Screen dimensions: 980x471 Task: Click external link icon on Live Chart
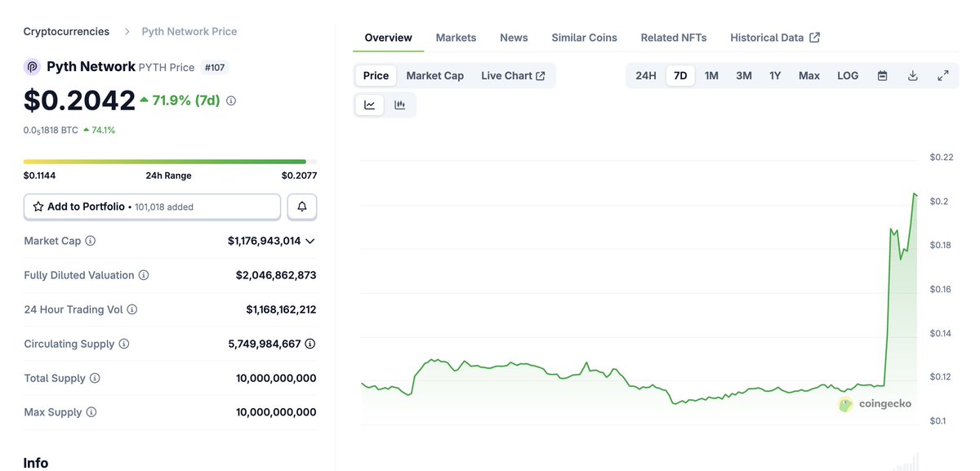point(541,76)
